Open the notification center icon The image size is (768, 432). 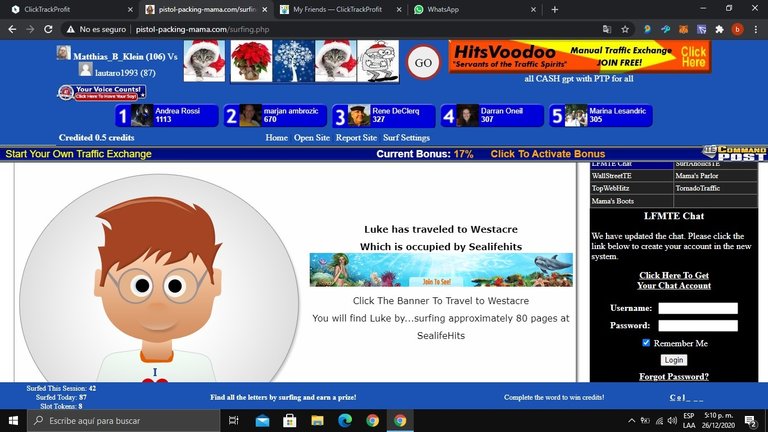750,421
